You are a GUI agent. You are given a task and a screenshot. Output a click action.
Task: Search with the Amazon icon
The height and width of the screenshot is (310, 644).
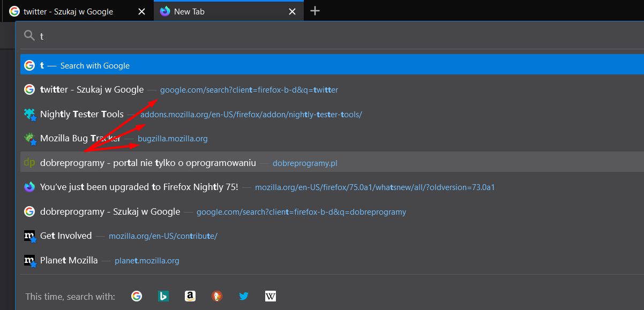click(190, 296)
